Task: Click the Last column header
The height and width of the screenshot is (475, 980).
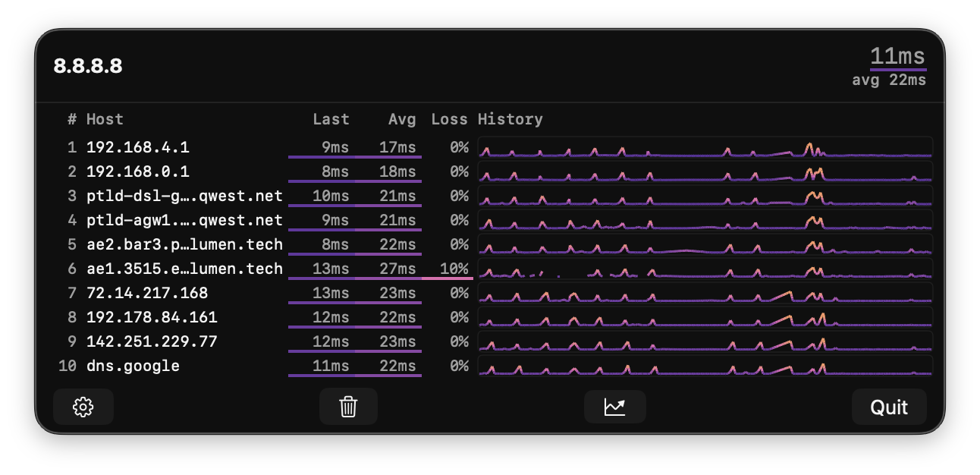Action: pos(331,119)
